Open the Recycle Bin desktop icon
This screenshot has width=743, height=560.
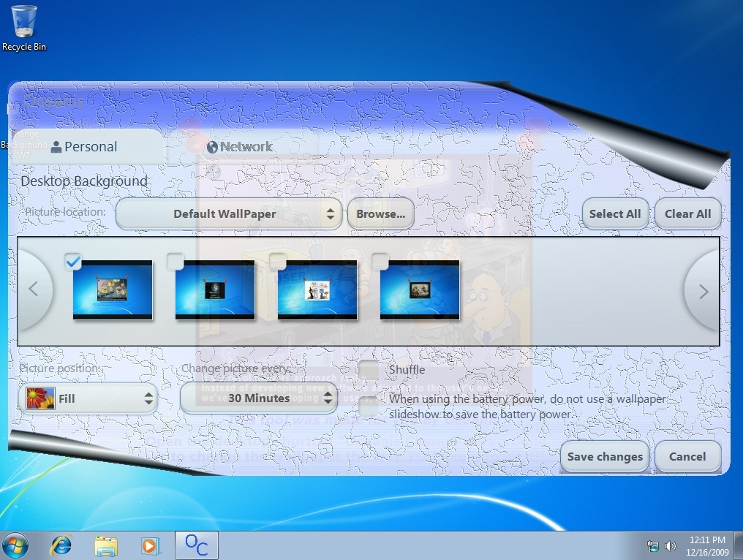(x=23, y=28)
